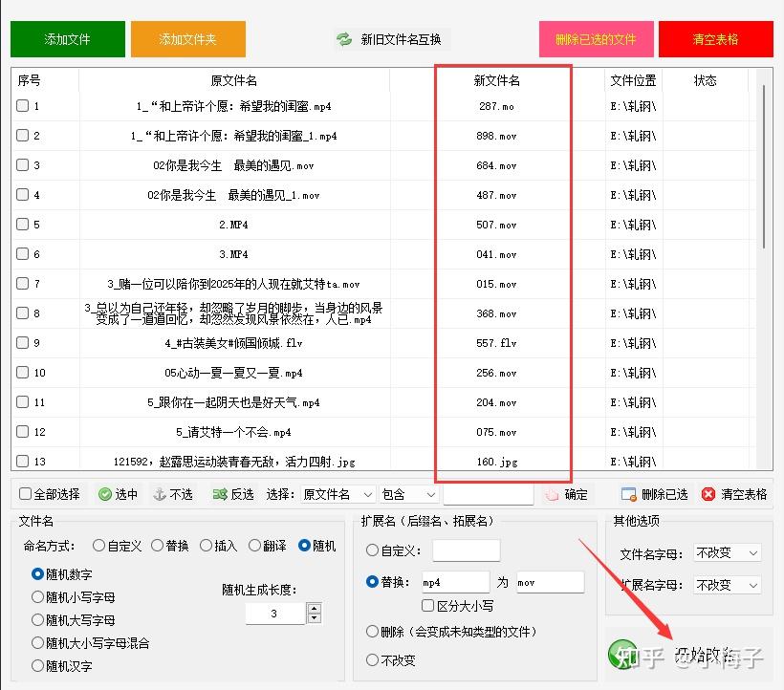Click the mp4 source extension field
Viewport: 784px width, 690px height.
point(455,582)
